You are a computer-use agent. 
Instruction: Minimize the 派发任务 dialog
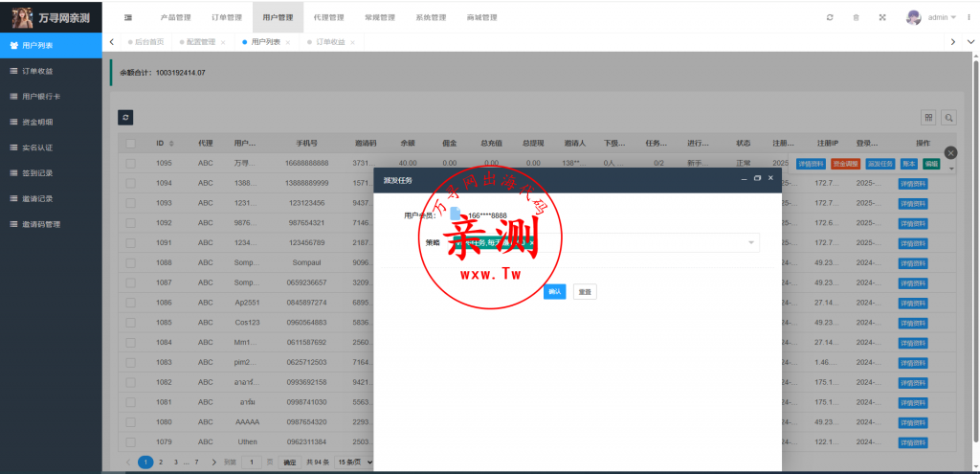click(744, 179)
